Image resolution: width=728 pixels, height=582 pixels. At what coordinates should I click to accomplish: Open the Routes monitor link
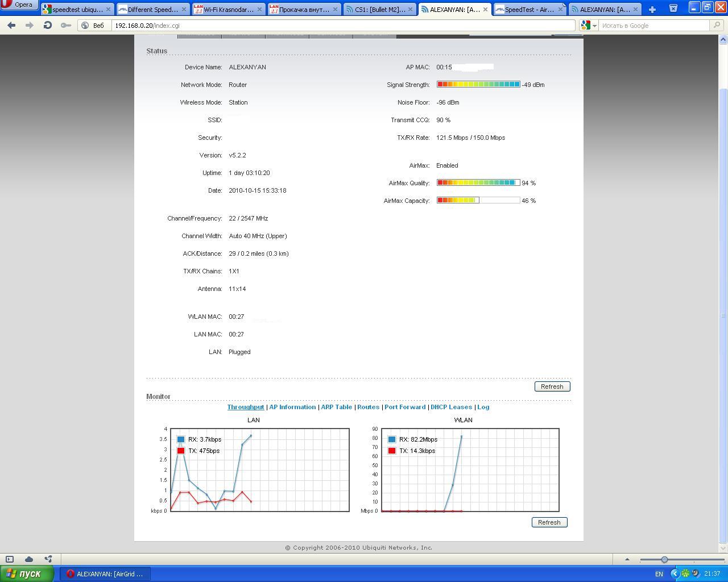click(x=368, y=407)
